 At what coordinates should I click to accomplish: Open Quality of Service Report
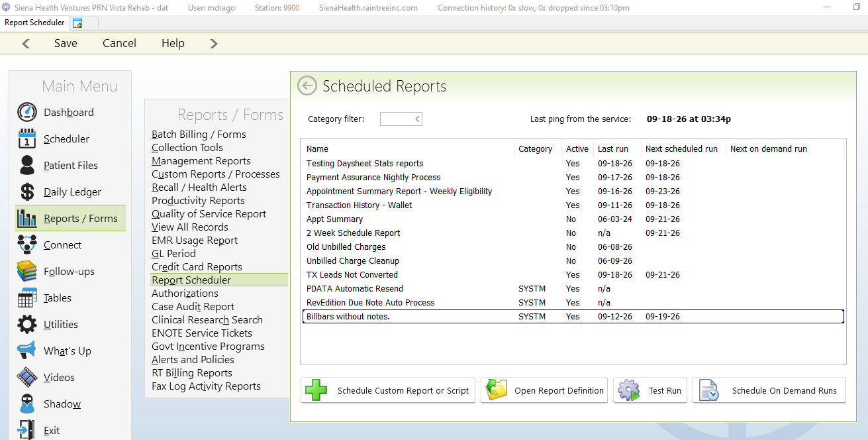(x=209, y=213)
